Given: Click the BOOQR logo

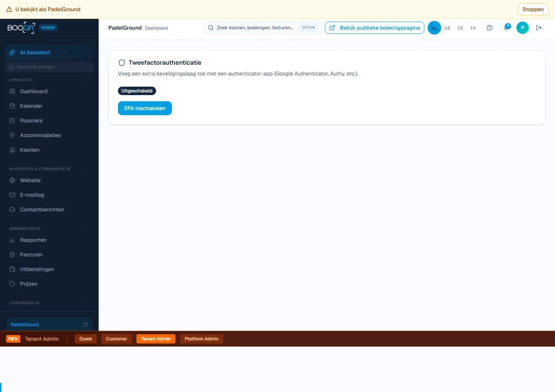Looking at the screenshot, I should click(21, 28).
